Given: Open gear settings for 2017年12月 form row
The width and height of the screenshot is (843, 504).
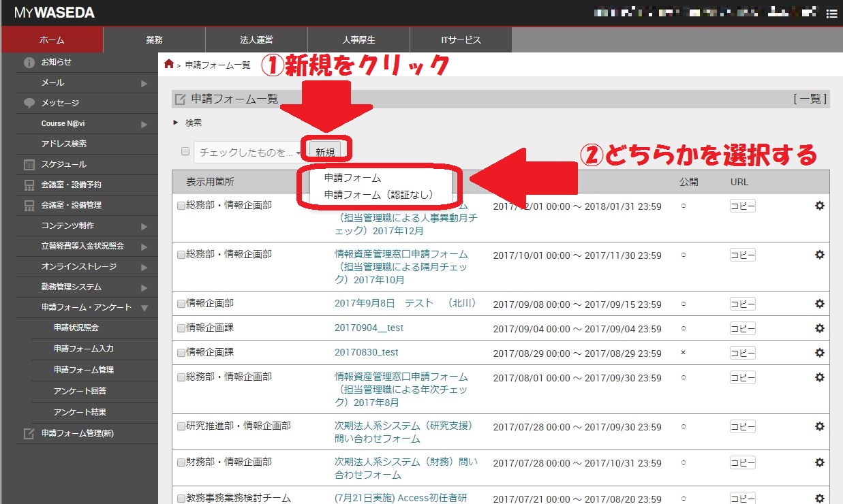Looking at the screenshot, I should [820, 206].
